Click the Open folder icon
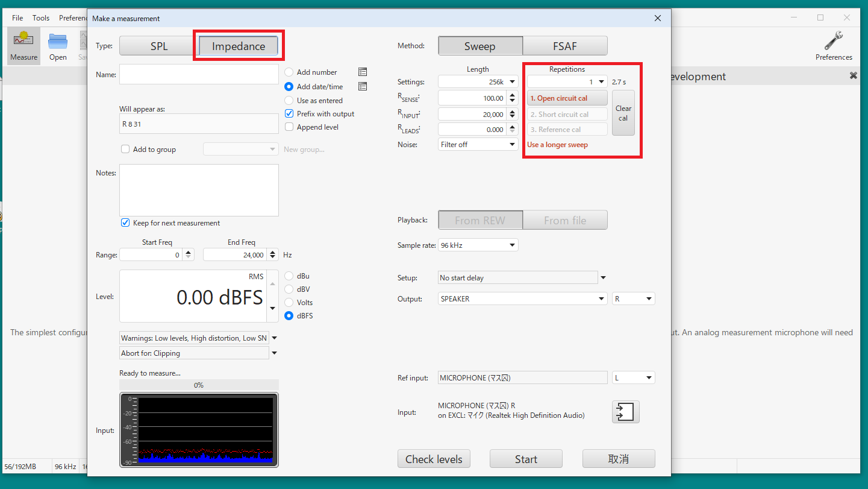Viewport: 868px width, 489px height. tap(58, 46)
